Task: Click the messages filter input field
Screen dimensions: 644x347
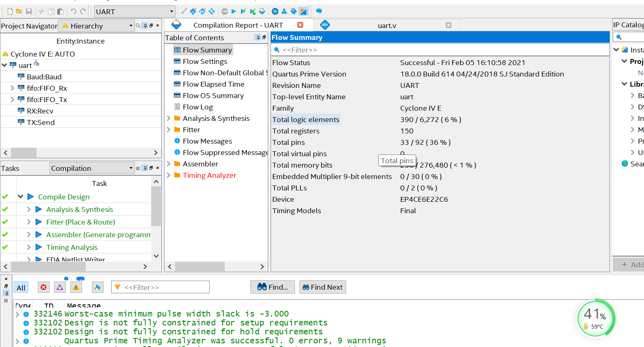Action: point(160,287)
